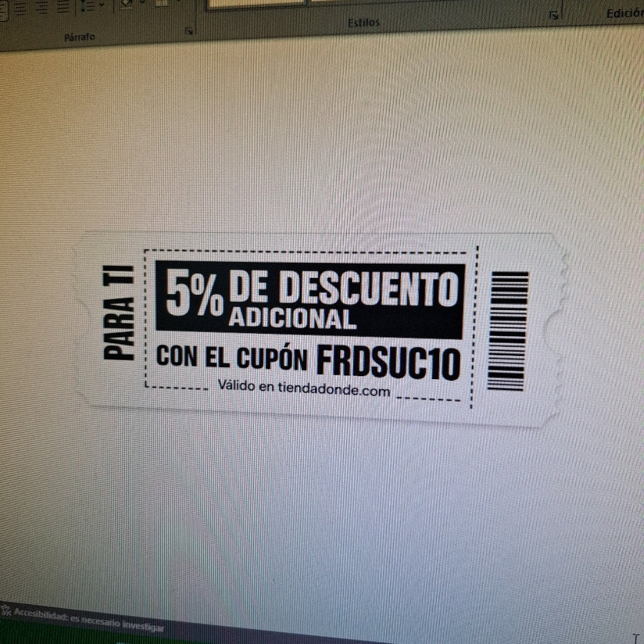Image resolution: width=644 pixels, height=644 pixels.
Task: Click the shading paint bucket icon
Action: 127,3
